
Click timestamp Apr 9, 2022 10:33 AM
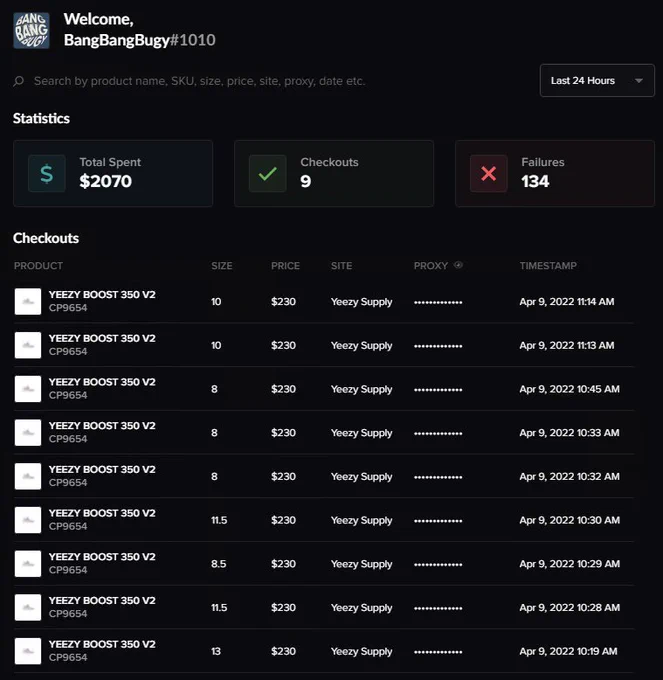tap(569, 433)
